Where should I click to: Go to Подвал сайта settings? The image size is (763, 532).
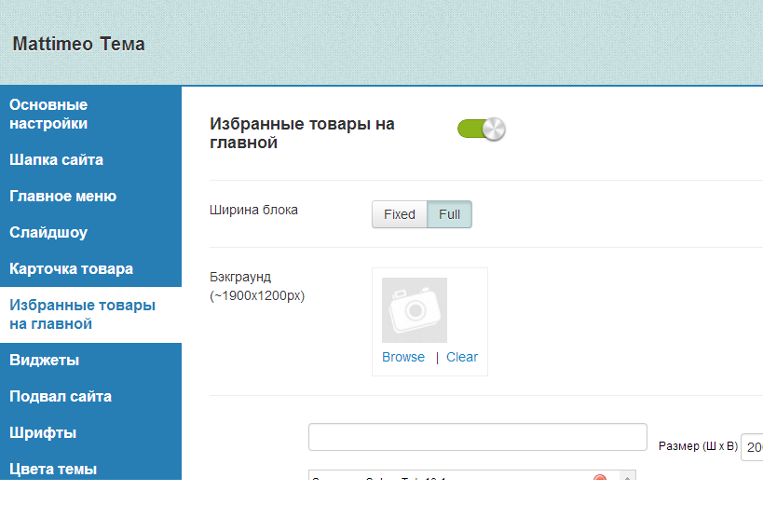[61, 396]
